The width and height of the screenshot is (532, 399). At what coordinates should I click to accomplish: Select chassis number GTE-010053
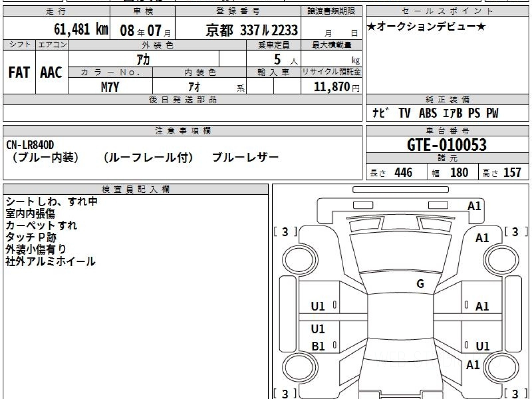447,145
